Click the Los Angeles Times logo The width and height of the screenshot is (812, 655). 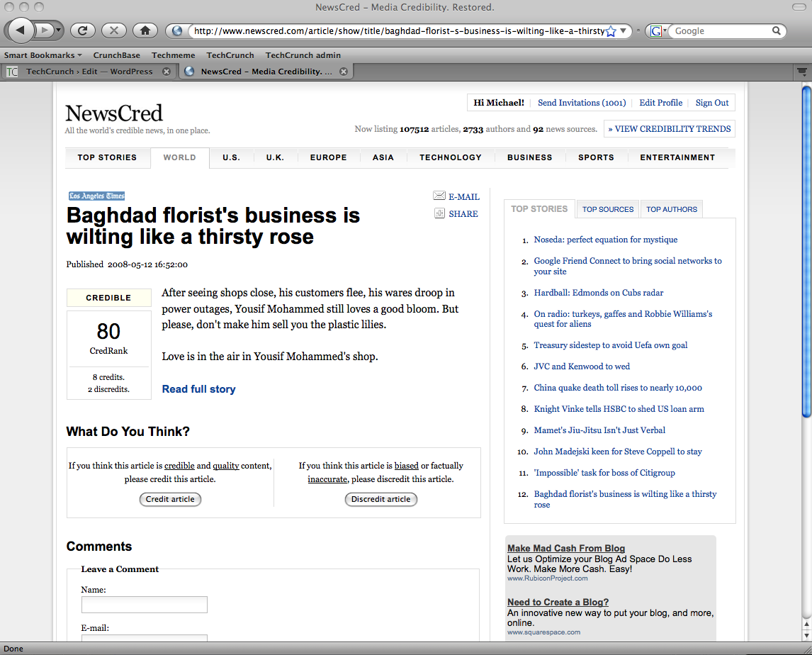click(96, 196)
